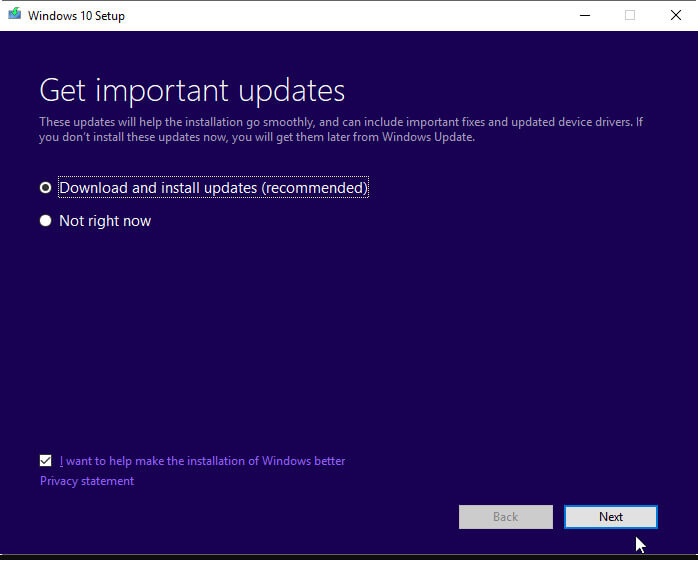The width and height of the screenshot is (698, 568).
Task: Click the Next button
Action: tap(611, 517)
